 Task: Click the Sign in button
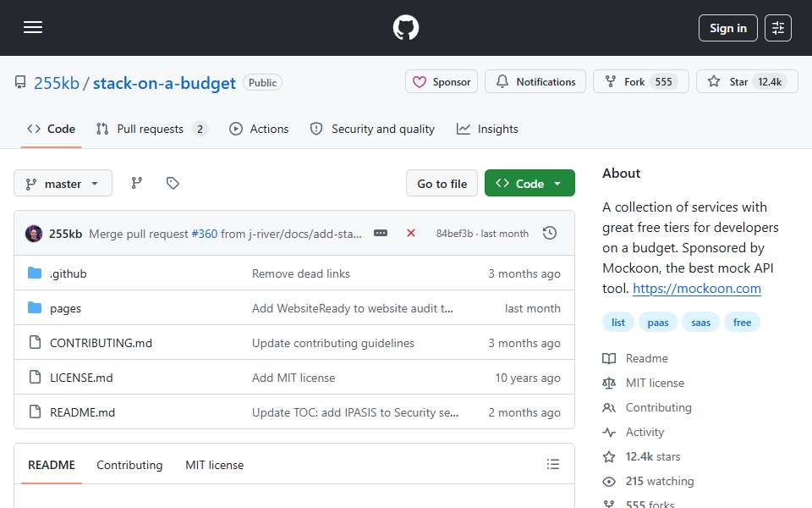tap(727, 28)
